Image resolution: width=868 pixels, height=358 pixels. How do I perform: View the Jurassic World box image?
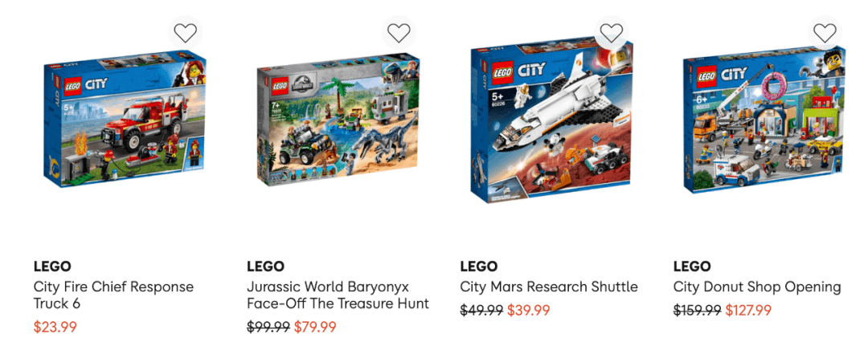pyautogui.click(x=339, y=119)
